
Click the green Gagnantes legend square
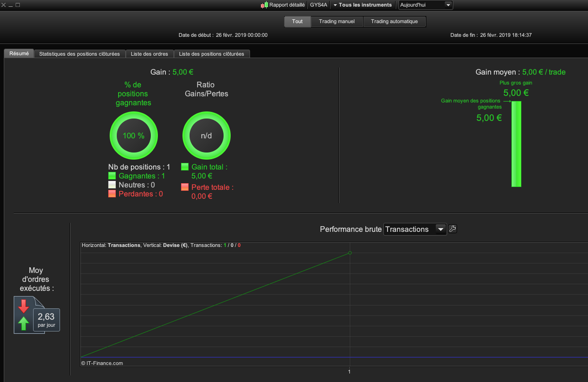tap(112, 176)
